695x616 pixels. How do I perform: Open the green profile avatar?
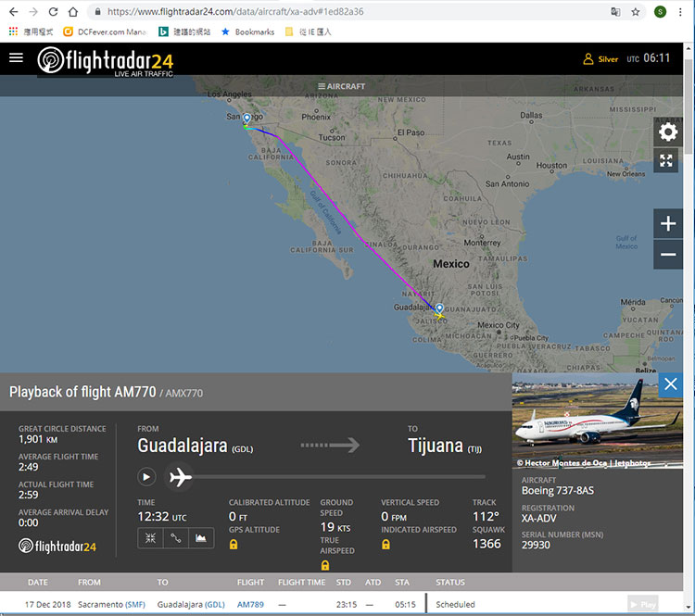(660, 12)
